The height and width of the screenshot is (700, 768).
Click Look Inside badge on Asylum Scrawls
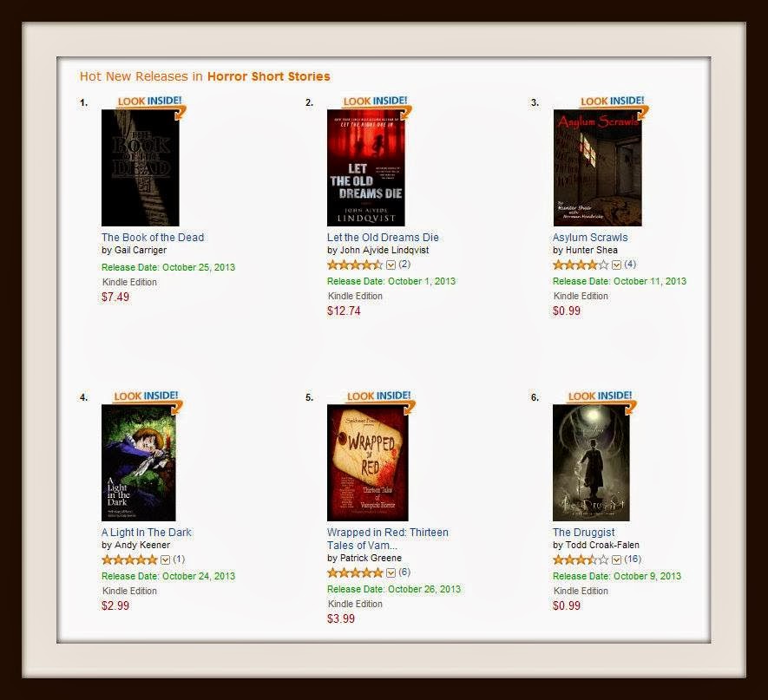(x=614, y=104)
